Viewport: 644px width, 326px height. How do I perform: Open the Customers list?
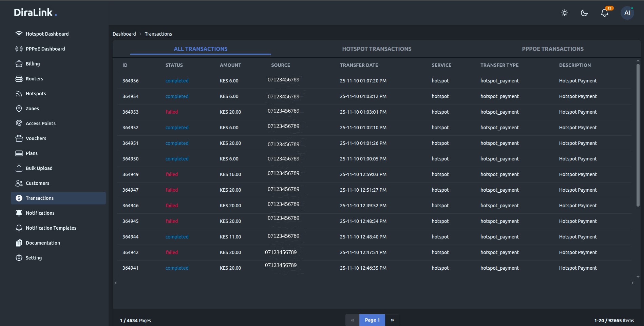pos(37,183)
